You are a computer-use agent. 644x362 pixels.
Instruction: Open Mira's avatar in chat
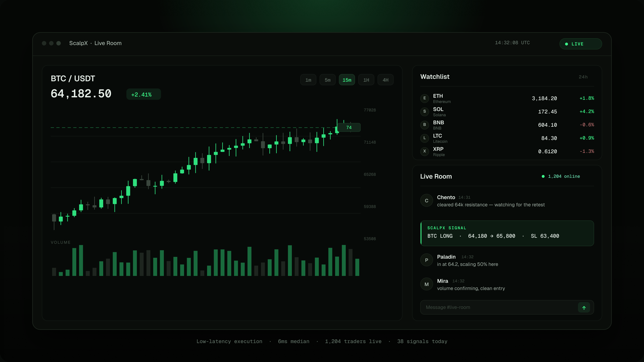pyautogui.click(x=426, y=284)
